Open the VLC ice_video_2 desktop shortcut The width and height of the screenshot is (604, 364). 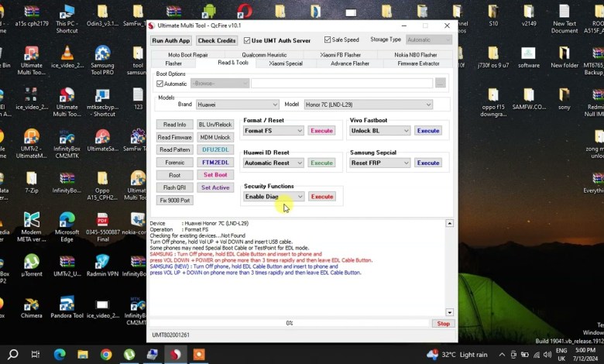(67, 57)
